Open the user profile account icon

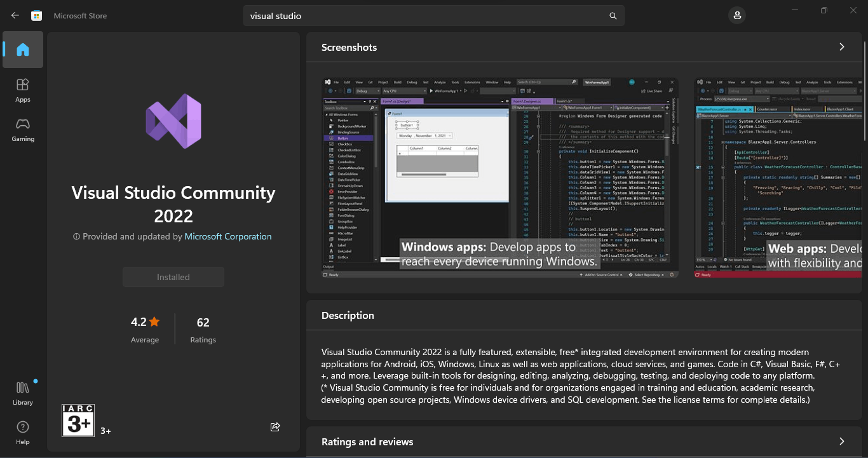737,16
